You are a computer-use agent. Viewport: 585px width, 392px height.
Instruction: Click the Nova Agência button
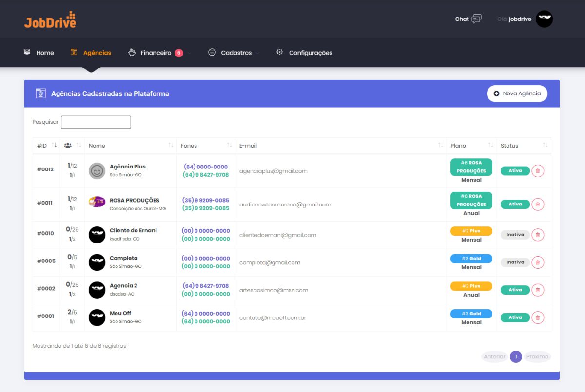(x=517, y=93)
